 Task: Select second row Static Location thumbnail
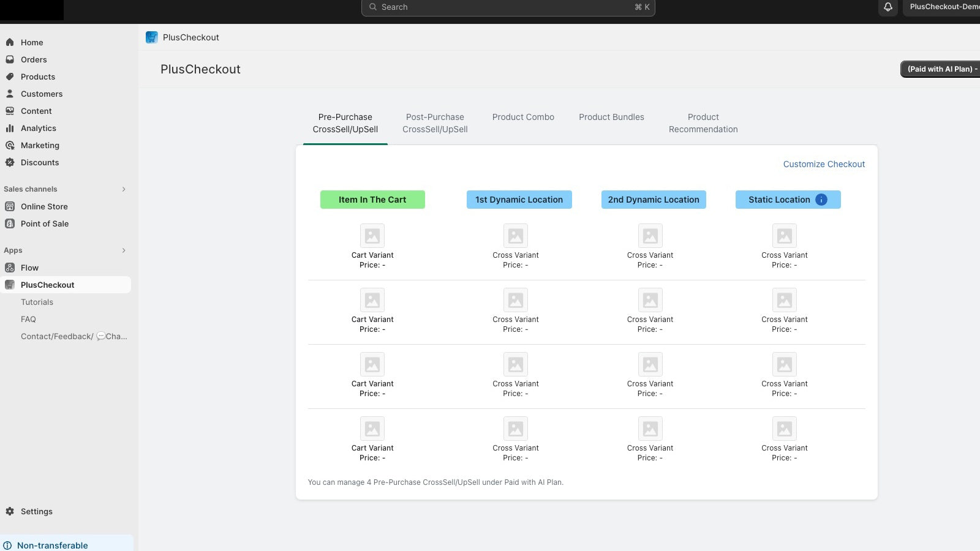pyautogui.click(x=785, y=300)
